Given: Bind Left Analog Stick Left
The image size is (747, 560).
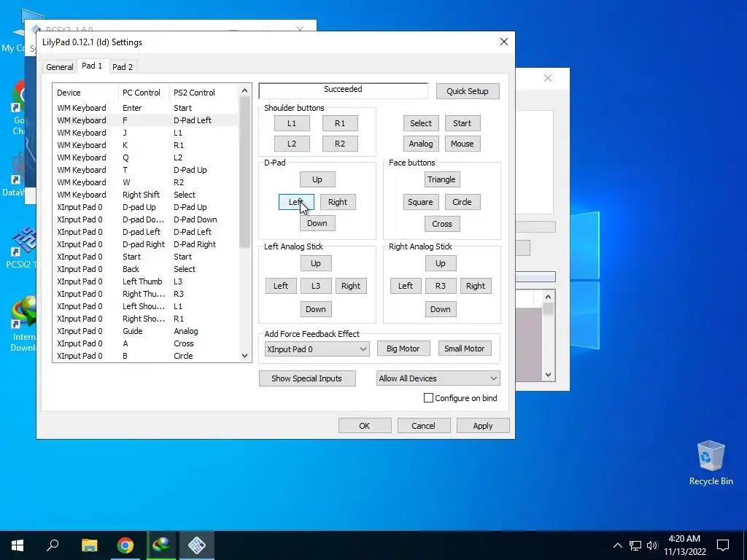Looking at the screenshot, I should 281,286.
